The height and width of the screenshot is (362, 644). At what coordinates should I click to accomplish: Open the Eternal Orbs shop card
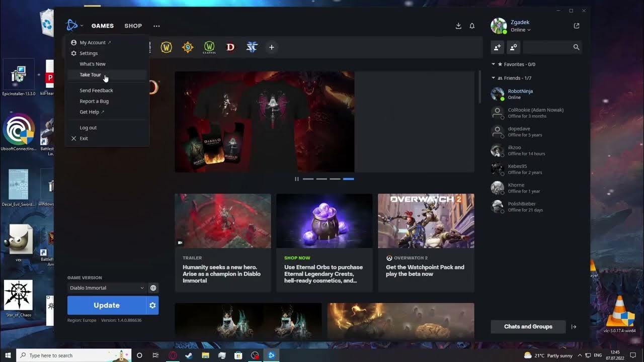tap(325, 243)
